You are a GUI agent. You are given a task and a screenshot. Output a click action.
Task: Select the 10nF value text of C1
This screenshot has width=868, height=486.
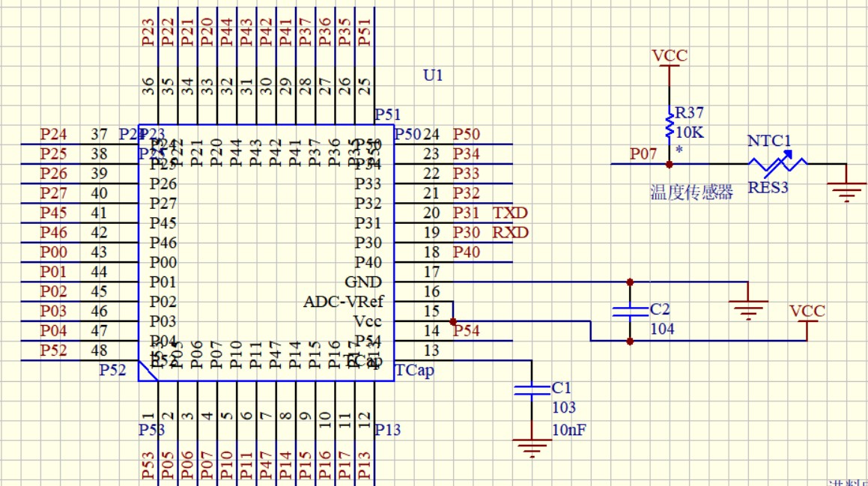tap(568, 429)
